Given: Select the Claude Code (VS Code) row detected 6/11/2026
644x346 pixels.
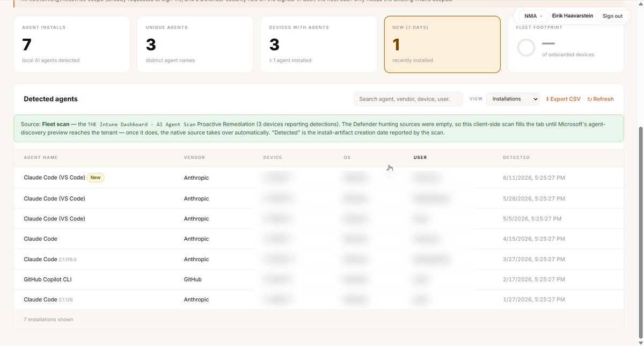Looking at the screenshot, I should (x=319, y=178).
